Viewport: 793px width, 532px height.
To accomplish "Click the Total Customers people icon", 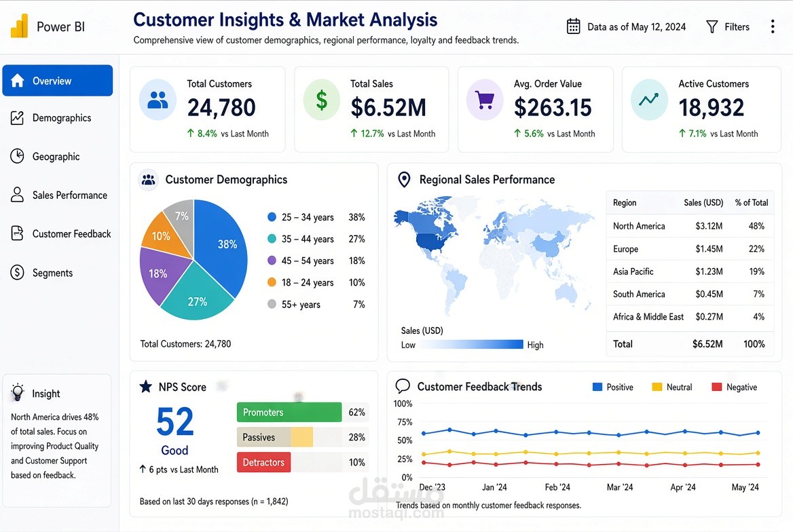I will [158, 100].
